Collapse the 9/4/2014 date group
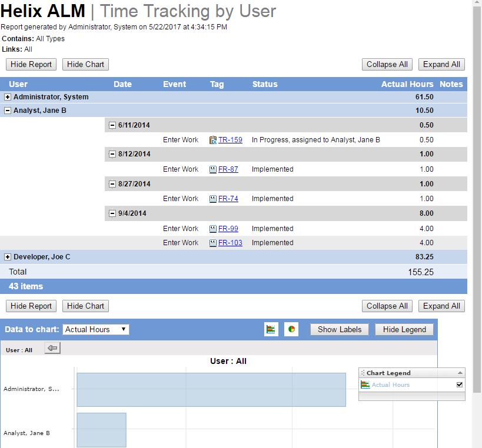Image resolution: width=482 pixels, height=448 pixels. click(112, 213)
